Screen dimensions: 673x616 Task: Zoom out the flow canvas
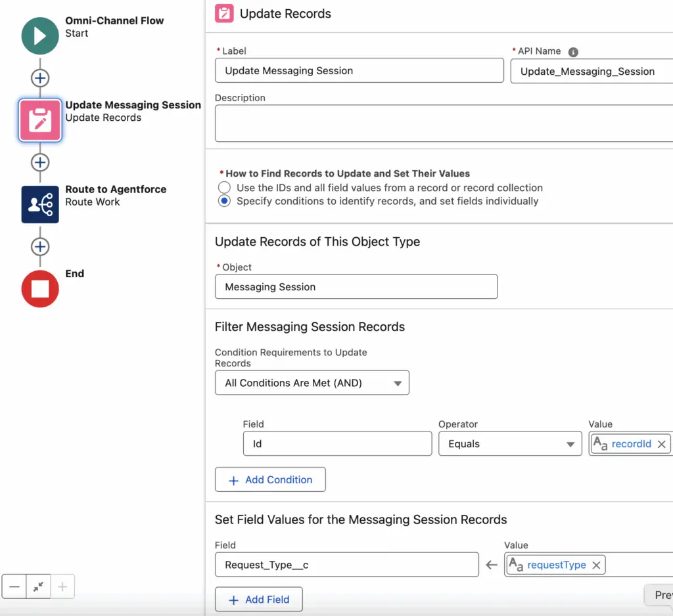[x=14, y=586]
